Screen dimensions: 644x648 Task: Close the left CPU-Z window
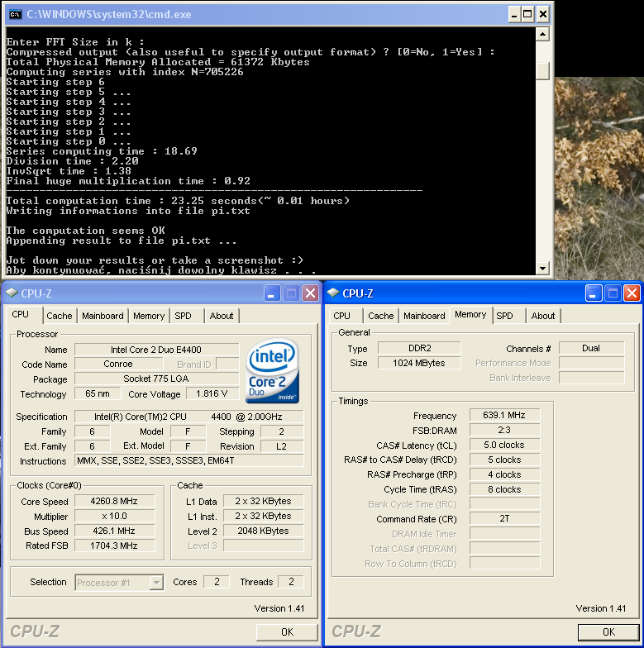[x=311, y=293]
